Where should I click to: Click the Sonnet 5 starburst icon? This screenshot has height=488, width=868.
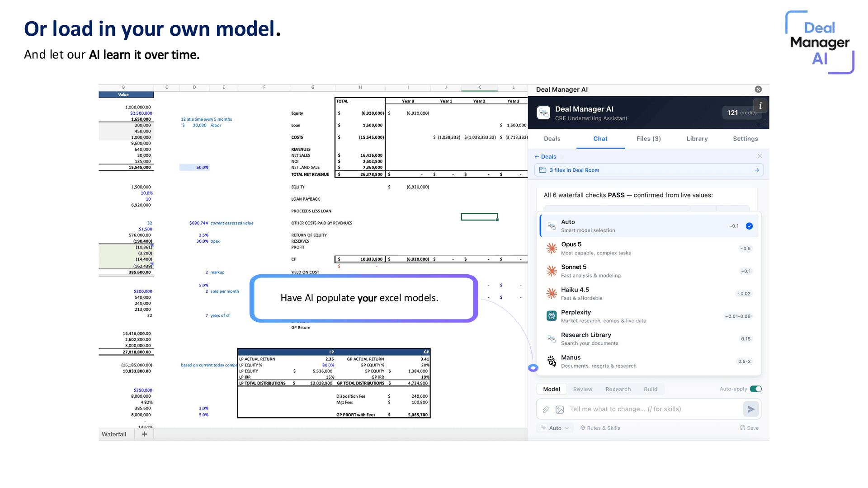point(552,271)
